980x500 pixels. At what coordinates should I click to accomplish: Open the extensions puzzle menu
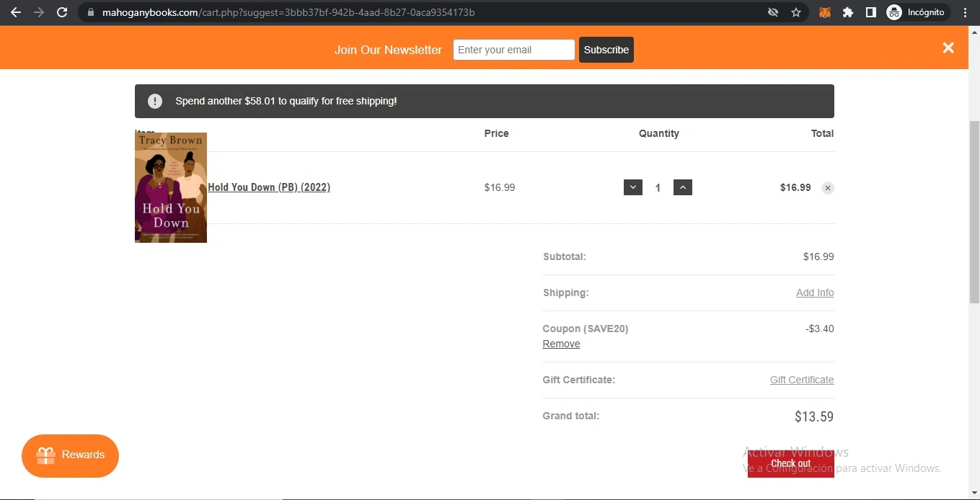point(848,12)
